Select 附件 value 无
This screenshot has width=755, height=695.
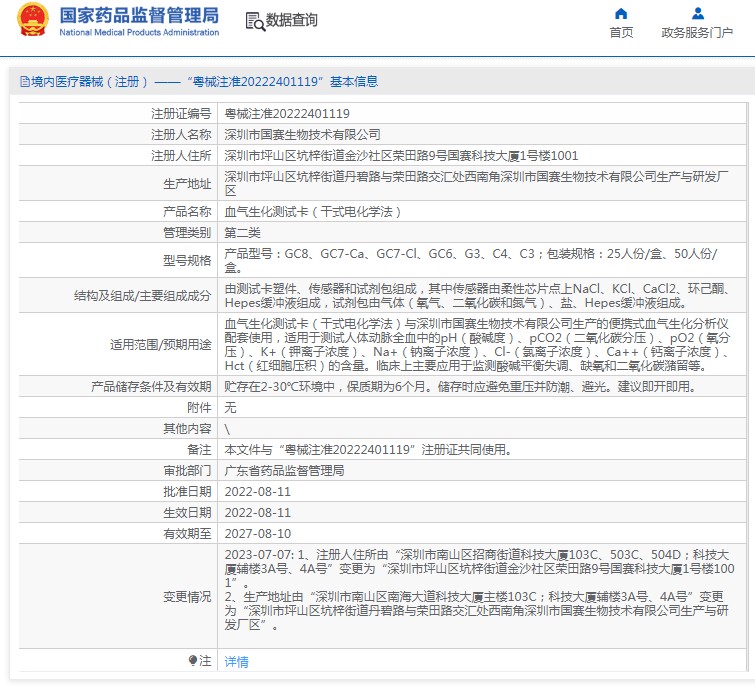(230, 408)
